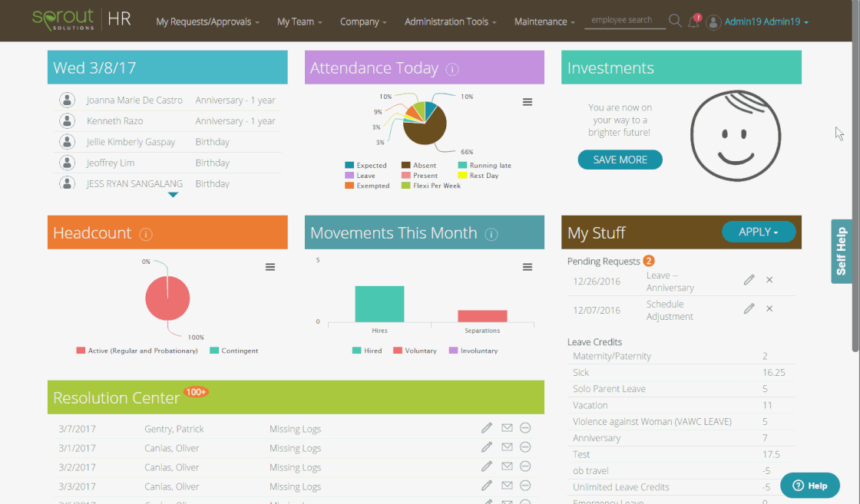Image resolution: width=860 pixels, height=504 pixels.
Task: Open the Administration Tools menu
Action: (x=449, y=21)
